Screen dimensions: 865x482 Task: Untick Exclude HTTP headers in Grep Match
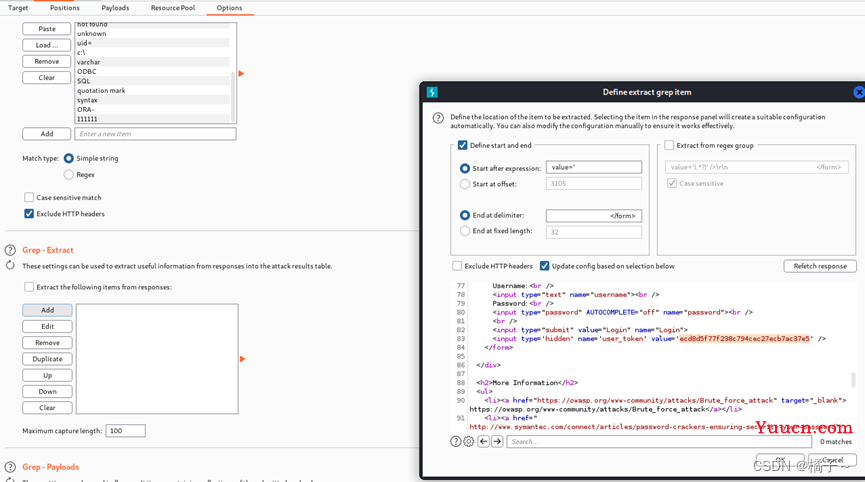[29, 213]
